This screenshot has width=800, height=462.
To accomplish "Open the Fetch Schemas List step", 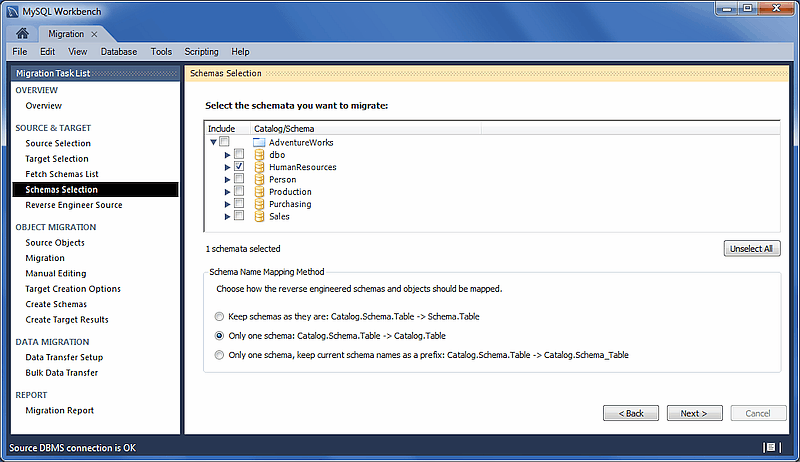I will coord(62,174).
